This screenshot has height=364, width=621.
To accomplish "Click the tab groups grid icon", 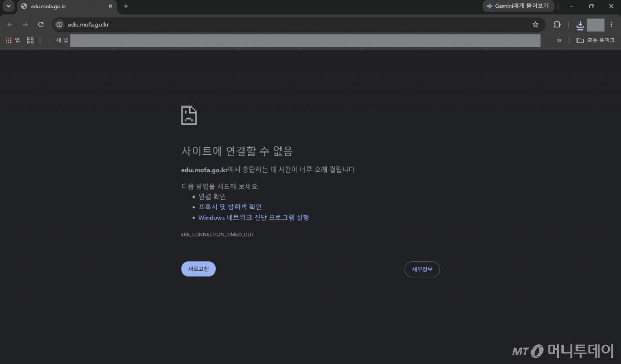I will point(30,40).
